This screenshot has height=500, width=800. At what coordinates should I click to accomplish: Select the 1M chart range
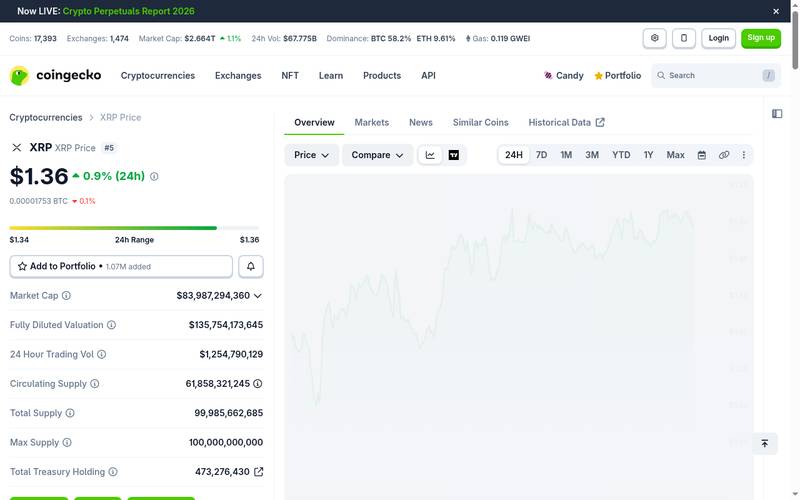click(x=566, y=155)
